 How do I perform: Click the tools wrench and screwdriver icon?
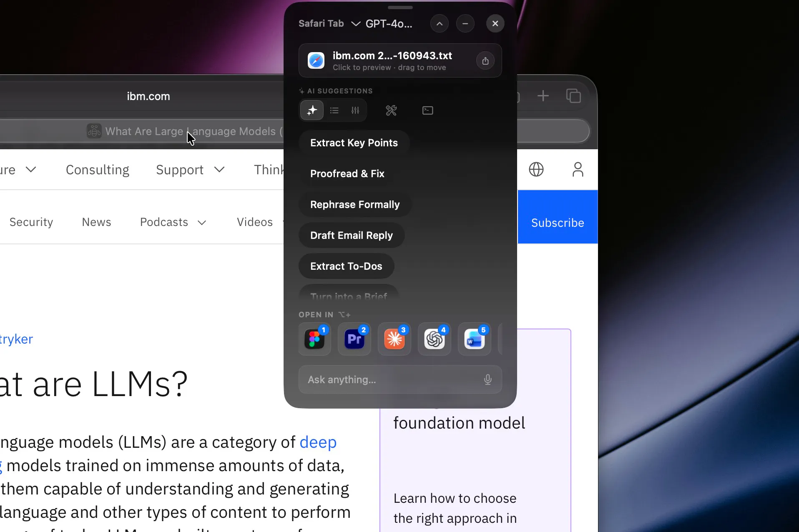point(391,110)
